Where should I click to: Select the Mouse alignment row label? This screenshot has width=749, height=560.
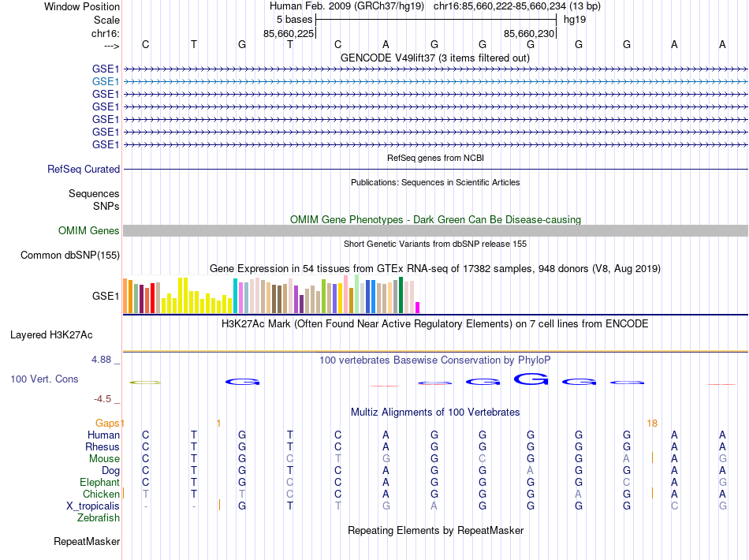tap(104, 459)
